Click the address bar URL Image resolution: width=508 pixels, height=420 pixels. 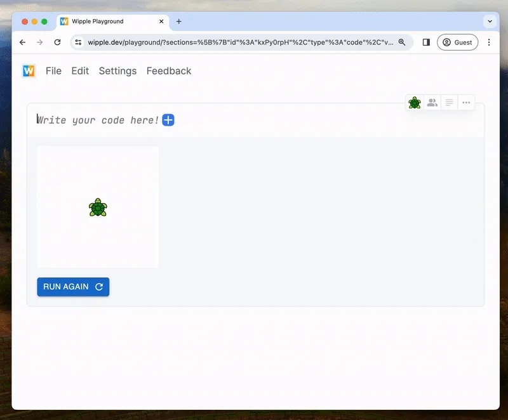pyautogui.click(x=241, y=43)
